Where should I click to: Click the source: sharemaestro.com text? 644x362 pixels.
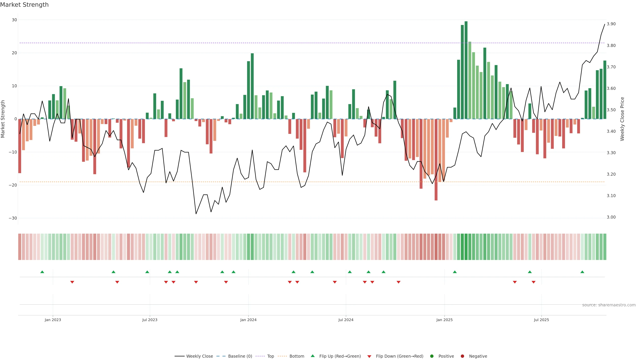coord(609,305)
